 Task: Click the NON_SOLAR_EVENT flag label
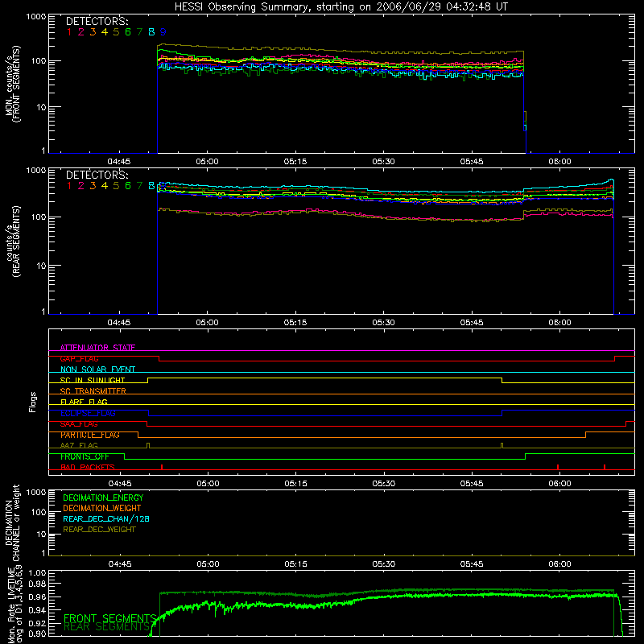tap(97, 369)
